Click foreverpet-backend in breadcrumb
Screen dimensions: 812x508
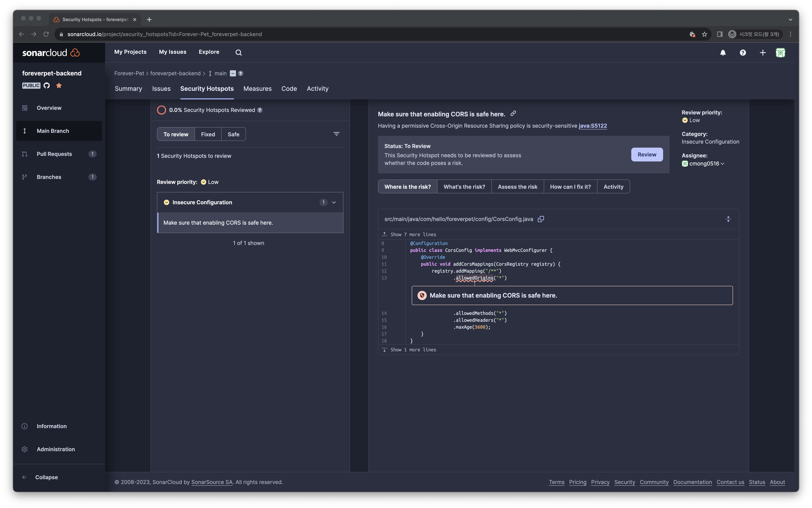[175, 73]
